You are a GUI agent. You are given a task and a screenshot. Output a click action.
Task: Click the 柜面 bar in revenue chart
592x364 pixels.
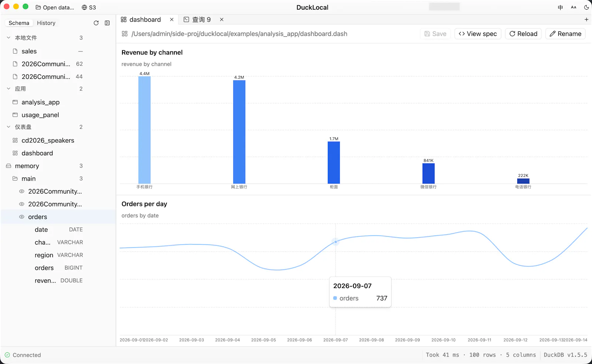click(334, 162)
